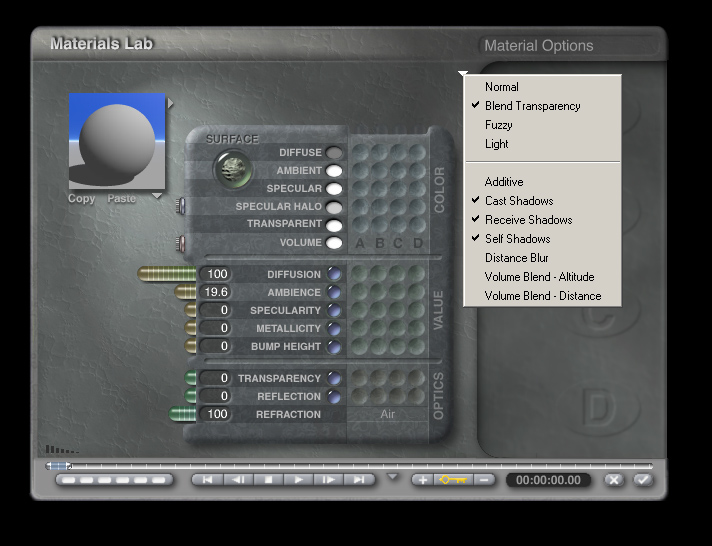The image size is (712, 546).
Task: Paste a material
Action: tap(122, 199)
